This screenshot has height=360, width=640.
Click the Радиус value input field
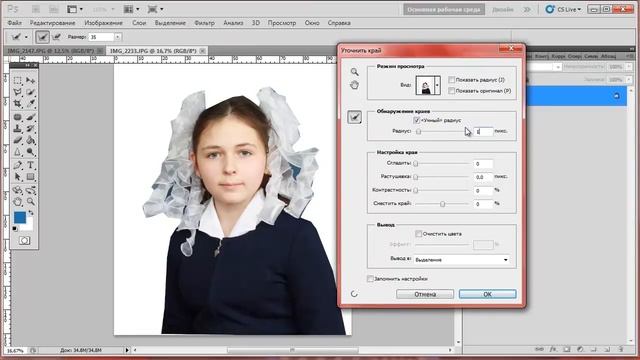click(483, 131)
